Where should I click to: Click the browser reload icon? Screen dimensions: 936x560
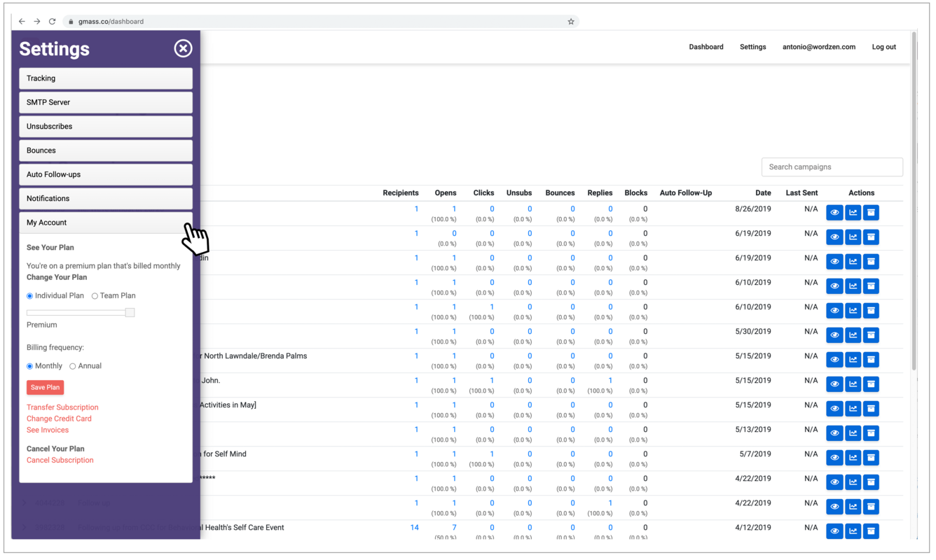pyautogui.click(x=52, y=22)
